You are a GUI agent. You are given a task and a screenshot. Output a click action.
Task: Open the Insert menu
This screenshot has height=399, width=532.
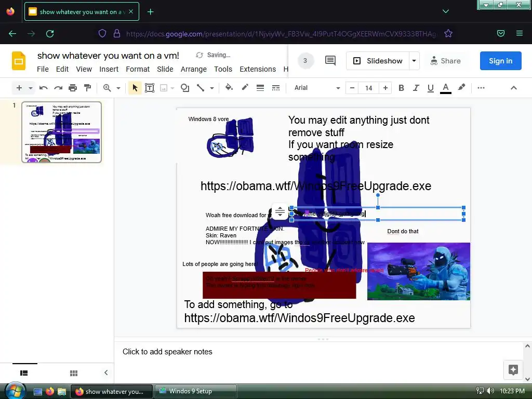pos(109,69)
